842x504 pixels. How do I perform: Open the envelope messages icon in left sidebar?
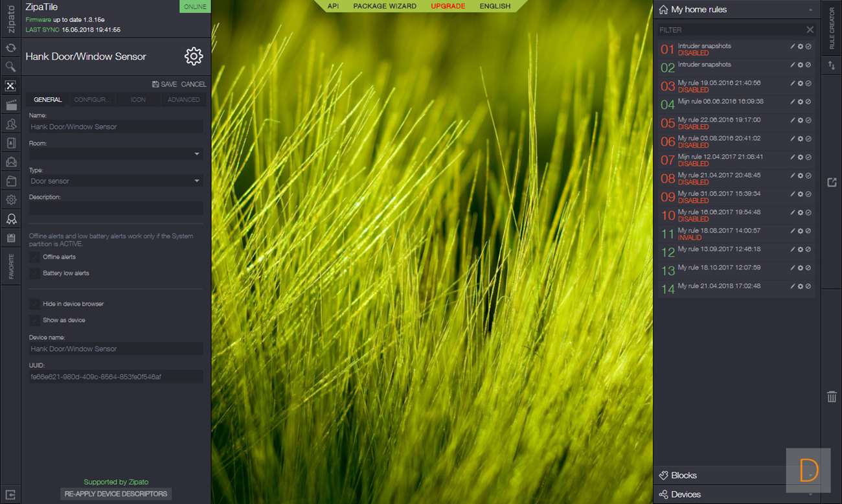11,162
